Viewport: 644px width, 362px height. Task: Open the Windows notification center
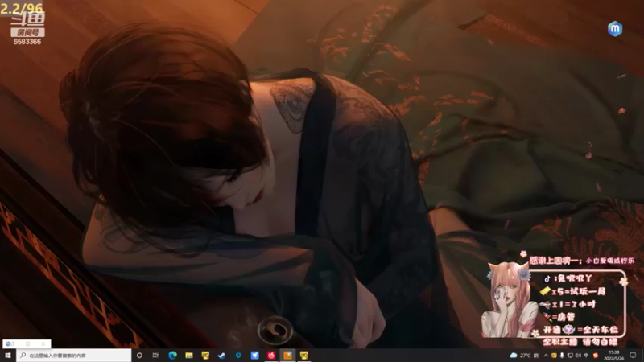[633, 356]
